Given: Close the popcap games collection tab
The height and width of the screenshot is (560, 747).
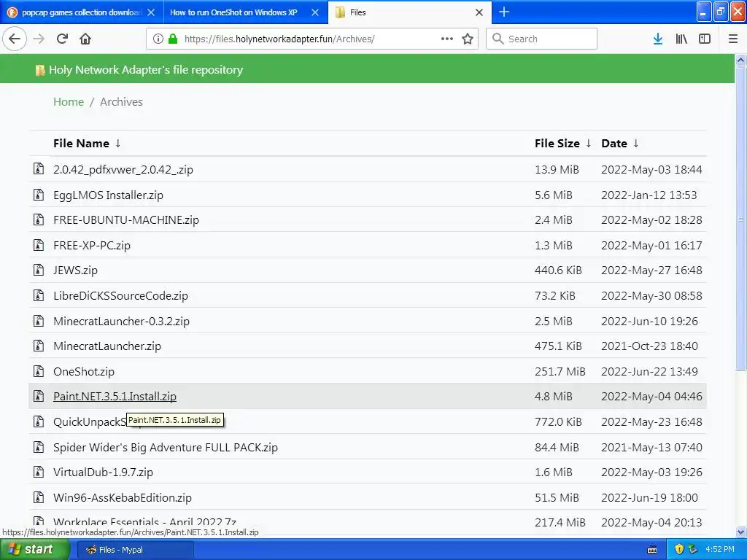Looking at the screenshot, I should coord(151,12).
